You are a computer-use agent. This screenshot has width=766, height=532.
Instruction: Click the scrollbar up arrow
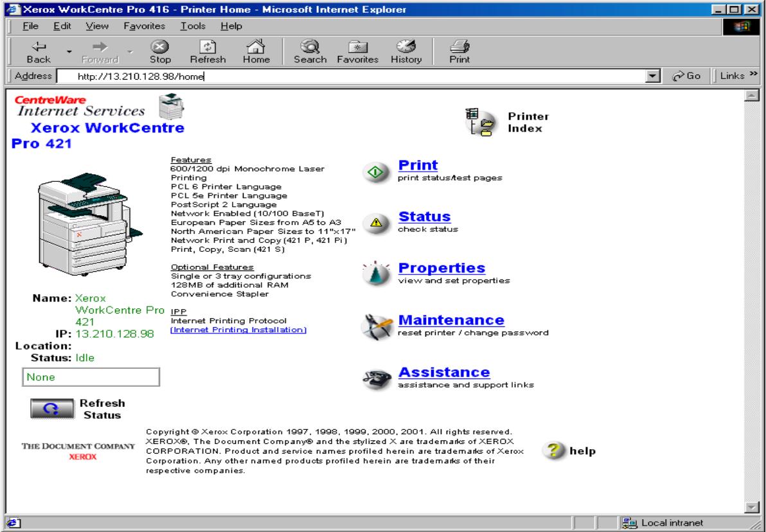pos(753,95)
